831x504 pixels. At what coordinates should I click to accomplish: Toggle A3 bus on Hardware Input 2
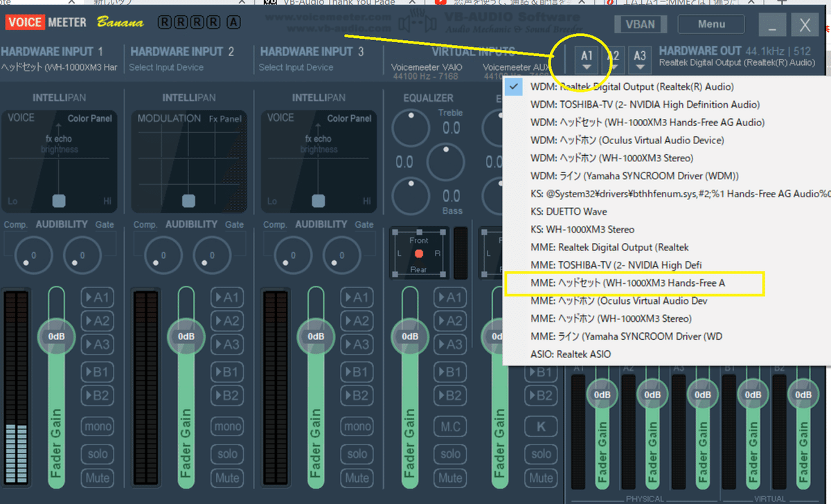click(x=226, y=344)
